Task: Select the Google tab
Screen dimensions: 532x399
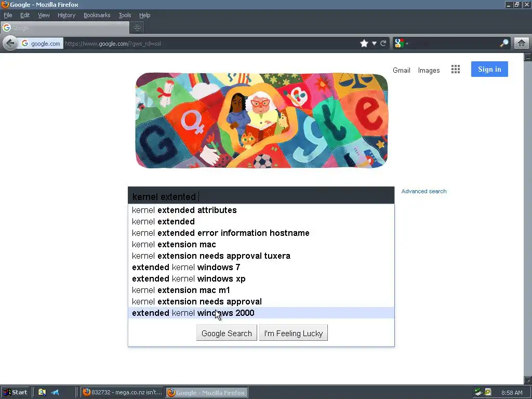Action: (65, 28)
